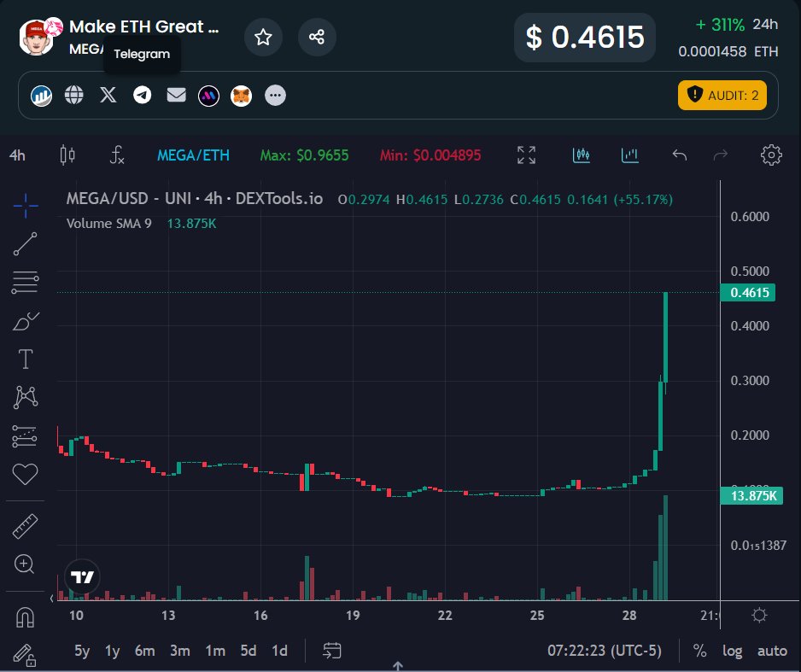The height and width of the screenshot is (672, 801).
Task: Click the 0.0001458 ETH price text
Action: coord(728,51)
